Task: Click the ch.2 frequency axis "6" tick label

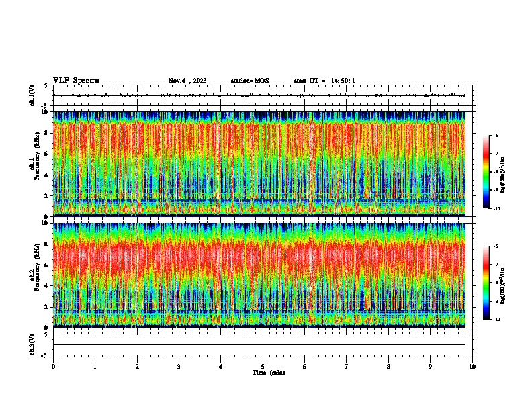Action: (47, 265)
